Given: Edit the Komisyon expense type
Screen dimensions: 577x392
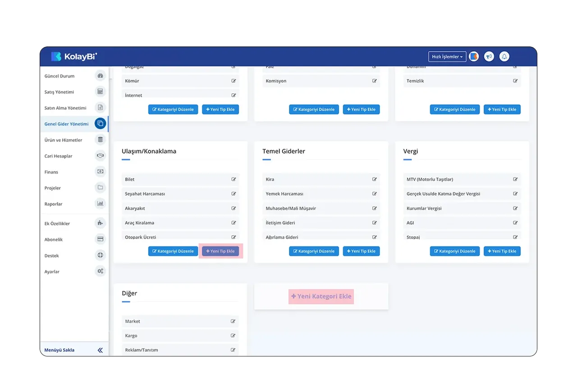Looking at the screenshot, I should (x=374, y=81).
